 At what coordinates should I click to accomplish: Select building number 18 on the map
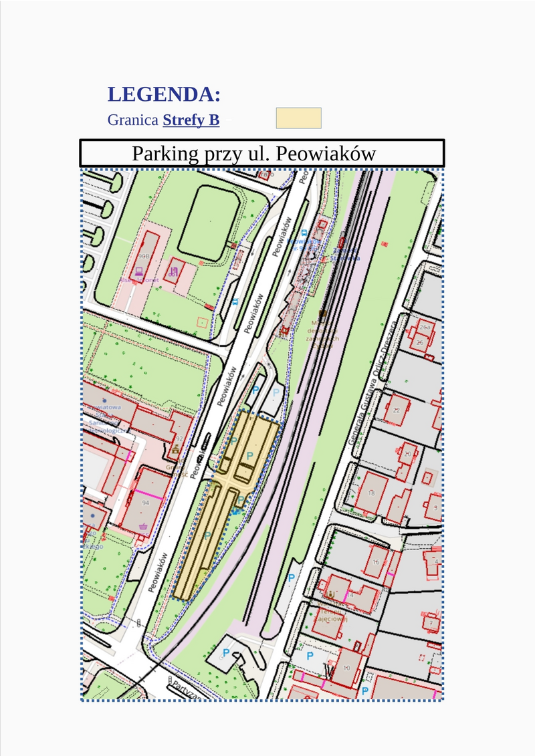pos(371,493)
